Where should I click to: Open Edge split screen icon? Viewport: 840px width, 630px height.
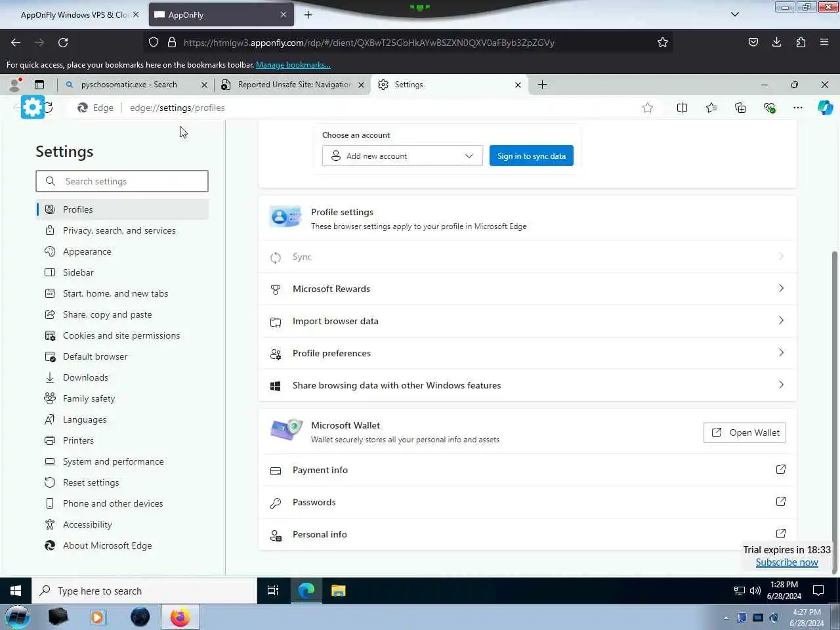pos(682,108)
